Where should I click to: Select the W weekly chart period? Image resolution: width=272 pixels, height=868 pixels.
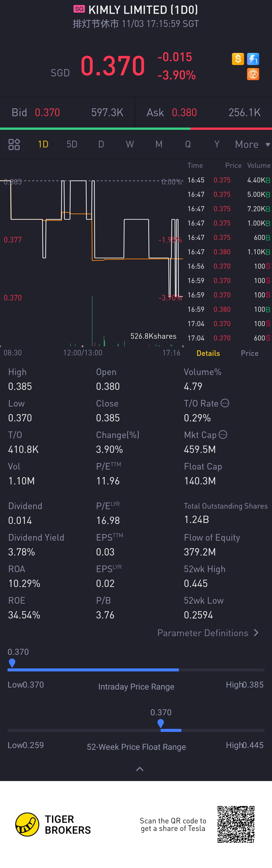pyautogui.click(x=130, y=145)
